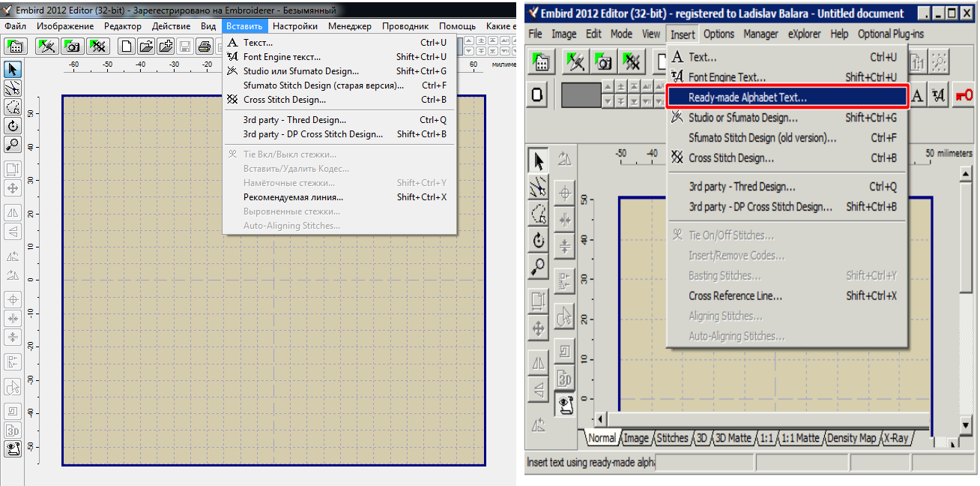
Task: Select arrow pointer tool in English window
Action: (538, 160)
